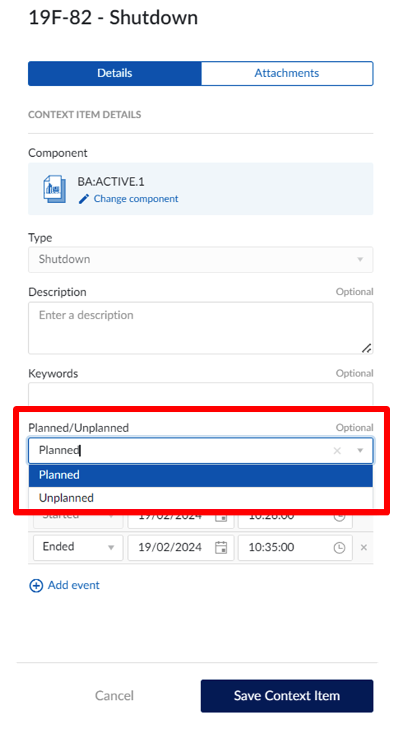The width and height of the screenshot is (403, 730).
Task: Click the pencil icon beside Change component
Action: tap(84, 199)
